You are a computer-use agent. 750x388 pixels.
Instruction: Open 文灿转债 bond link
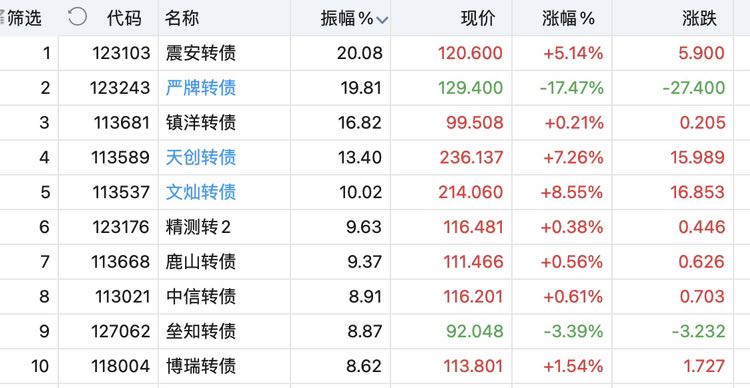201,192
